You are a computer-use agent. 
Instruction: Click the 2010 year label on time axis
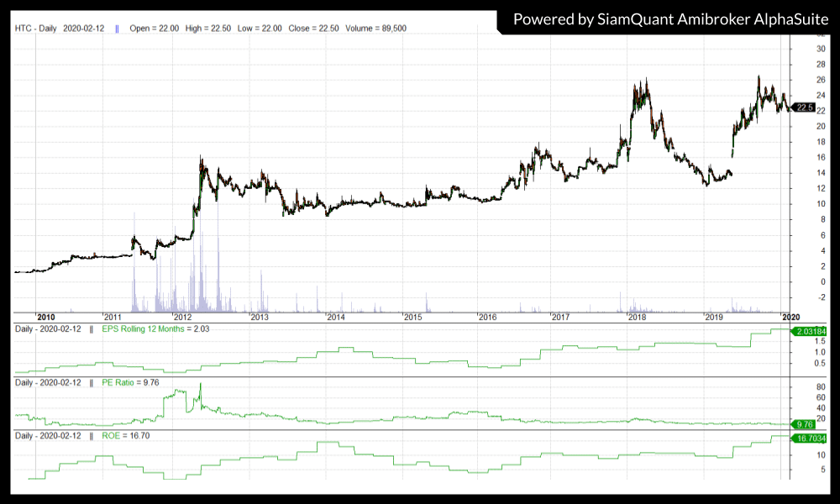[x=45, y=317]
